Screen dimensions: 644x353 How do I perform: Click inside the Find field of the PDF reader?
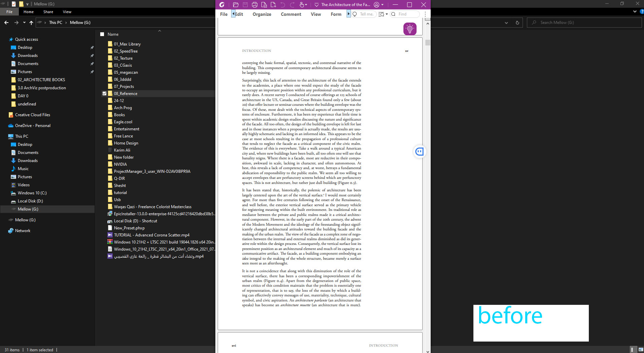pyautogui.click(x=405, y=14)
